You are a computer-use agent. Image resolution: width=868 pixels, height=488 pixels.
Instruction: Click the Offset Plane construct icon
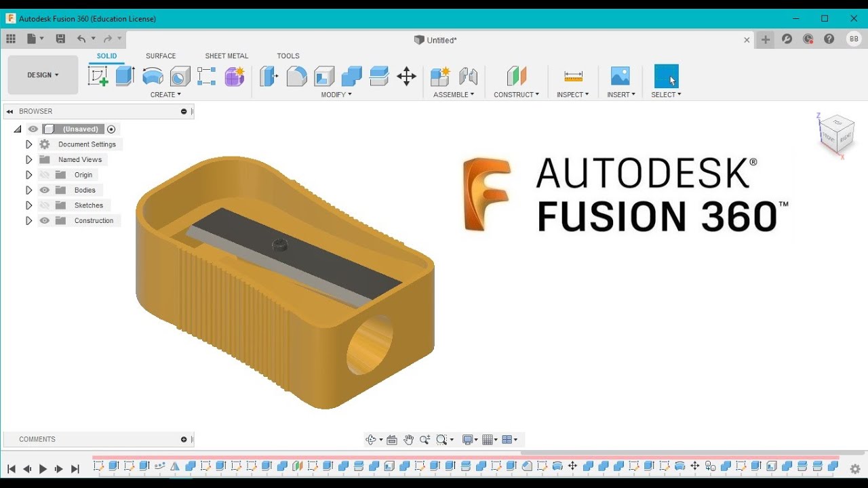pos(517,76)
